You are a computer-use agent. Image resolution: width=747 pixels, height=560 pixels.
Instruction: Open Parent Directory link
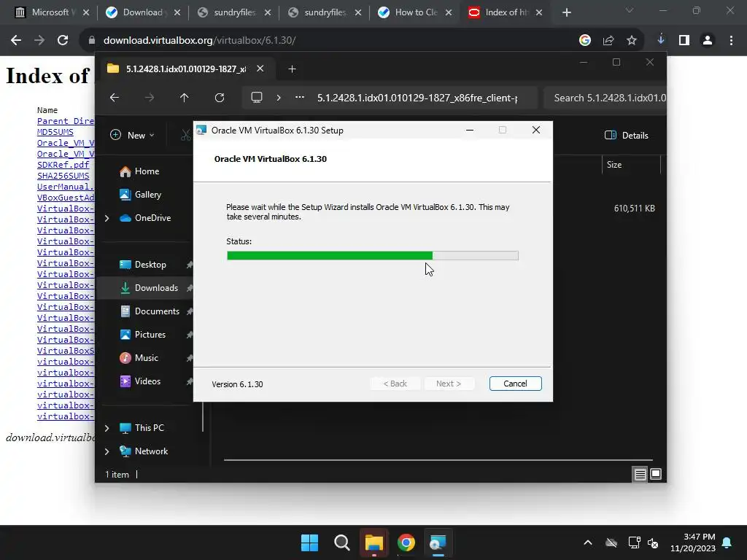click(x=66, y=121)
